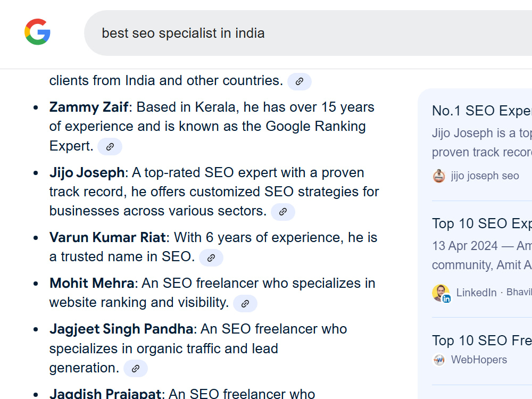The width and height of the screenshot is (532, 399).
Task: Click the bold name 'Jagjeet Singh Pandha'
Action: click(x=121, y=329)
